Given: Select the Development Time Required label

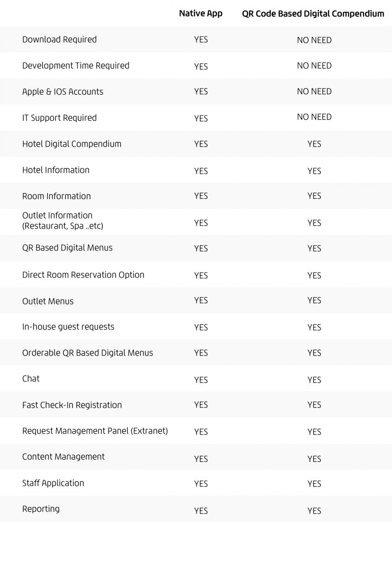Looking at the screenshot, I should 76,66.
